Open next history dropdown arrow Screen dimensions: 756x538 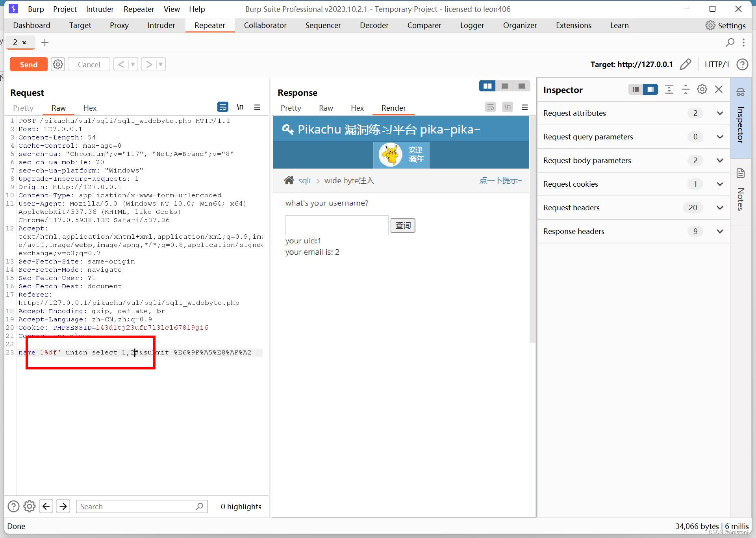click(x=161, y=64)
